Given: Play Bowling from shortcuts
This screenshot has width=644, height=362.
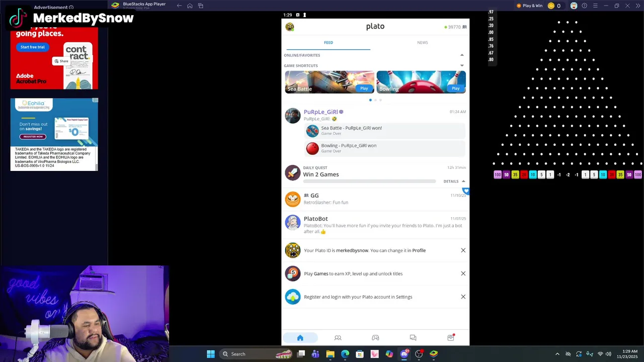Looking at the screenshot, I should pyautogui.click(x=455, y=88).
